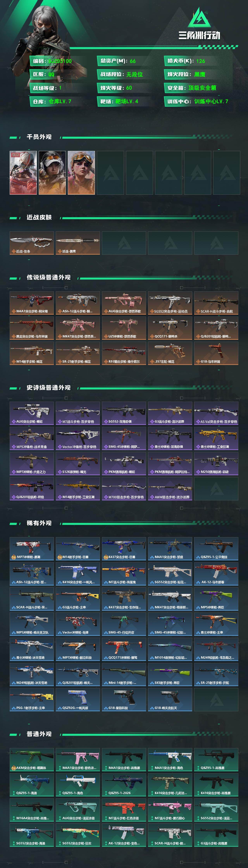Image resolution: width=248 pixels, height=868 pixels.
Task: Open the AWM狙击步枪-流沙送葬 skin
Action: pyautogui.click(x=170, y=489)
